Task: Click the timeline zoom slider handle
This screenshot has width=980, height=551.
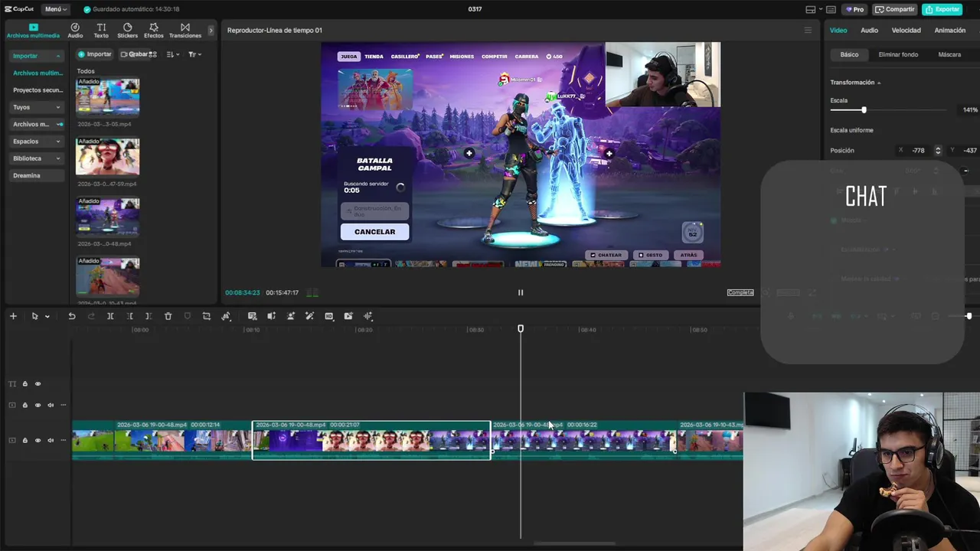Action: tap(969, 316)
